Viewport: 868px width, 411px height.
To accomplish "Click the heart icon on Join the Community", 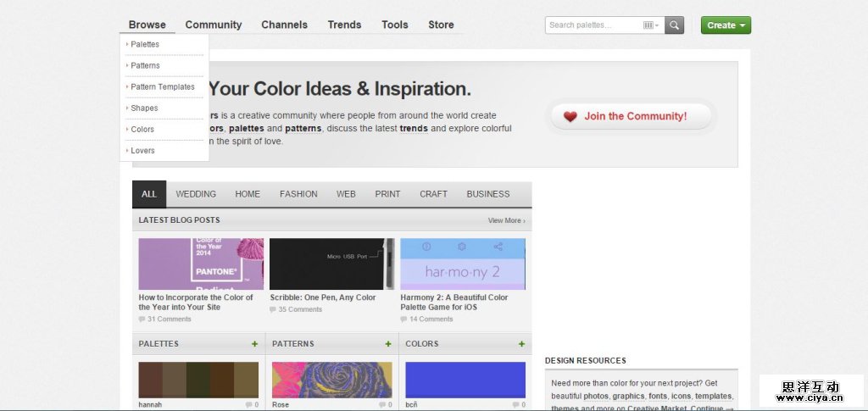I will click(x=570, y=117).
